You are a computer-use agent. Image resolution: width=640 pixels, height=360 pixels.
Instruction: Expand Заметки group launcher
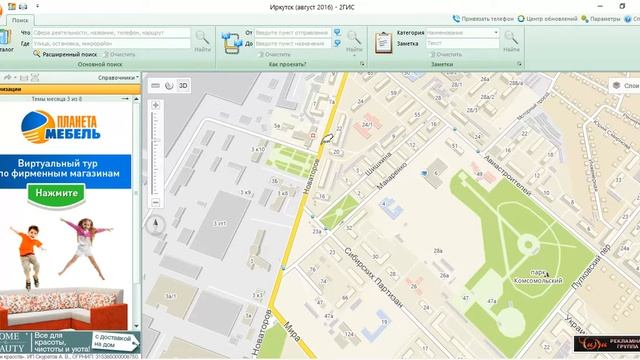coord(519,64)
